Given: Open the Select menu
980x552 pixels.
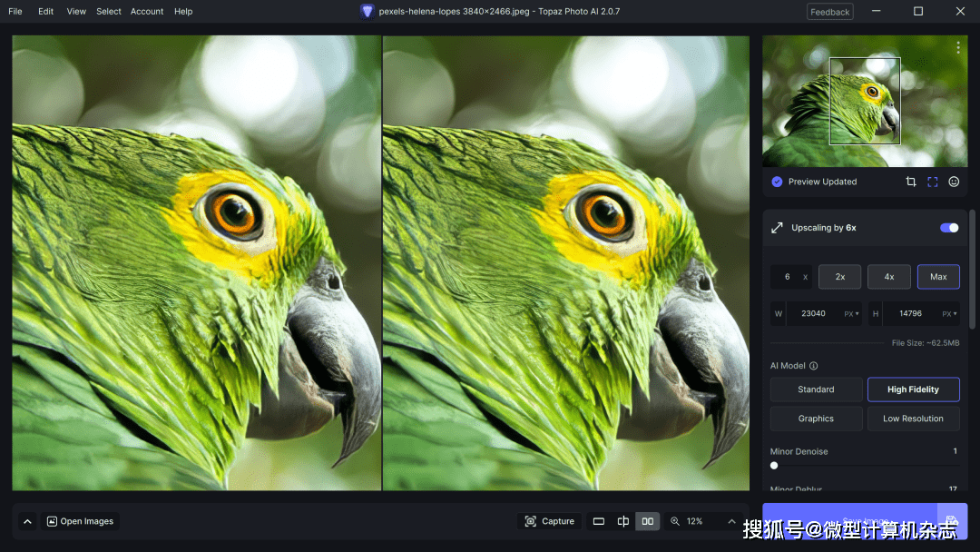Looking at the screenshot, I should coord(109,12).
